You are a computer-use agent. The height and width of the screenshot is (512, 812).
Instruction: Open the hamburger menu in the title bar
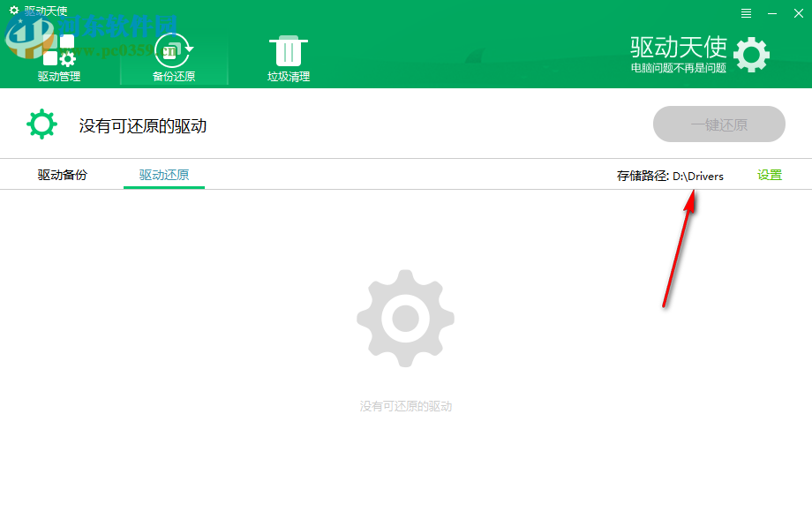746,12
